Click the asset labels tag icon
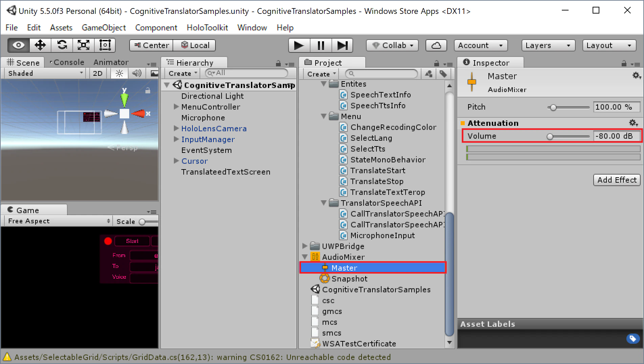Screen dimensions: 644x364 (633, 338)
